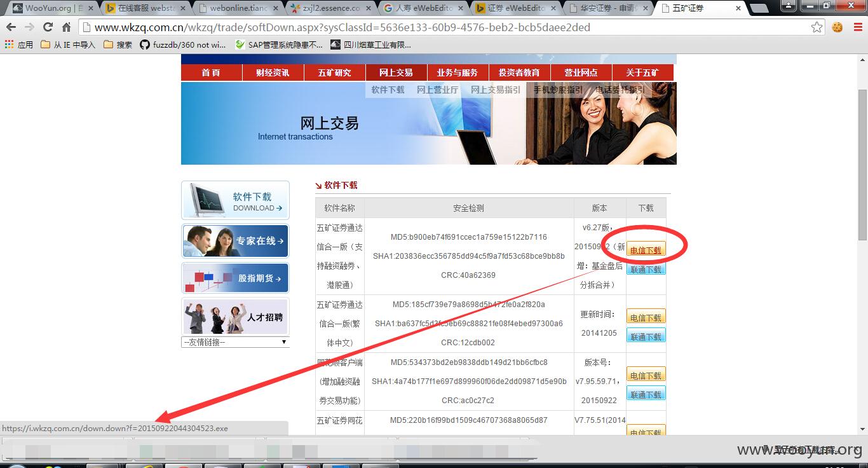Screen dimensions: 868x468
Task: Click the 安全检测 column header
Action: 469,208
